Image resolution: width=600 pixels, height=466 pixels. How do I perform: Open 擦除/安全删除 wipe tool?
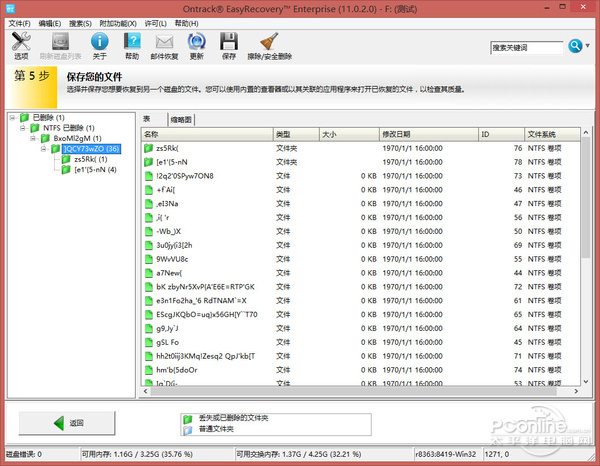[269, 46]
